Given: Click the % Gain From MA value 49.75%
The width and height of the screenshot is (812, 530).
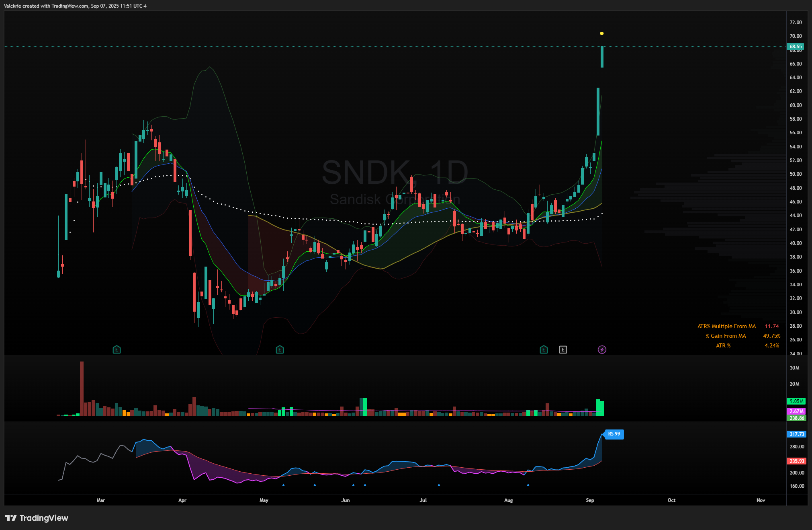Looking at the screenshot, I should point(771,336).
